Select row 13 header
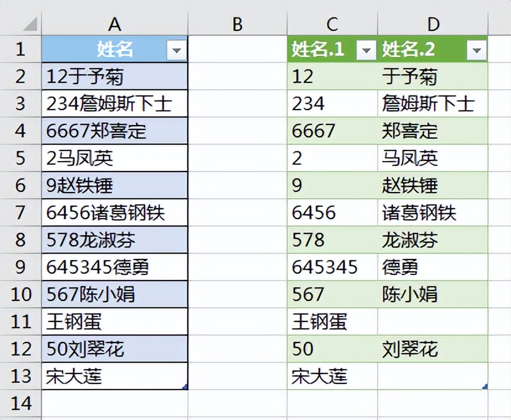 (x=20, y=376)
